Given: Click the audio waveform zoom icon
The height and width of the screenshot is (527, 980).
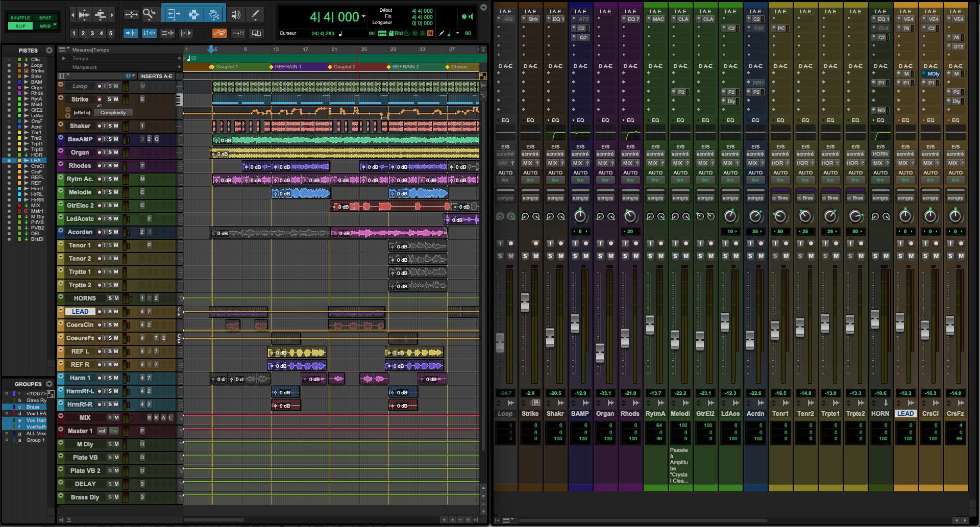Looking at the screenshot, I should (x=84, y=15).
